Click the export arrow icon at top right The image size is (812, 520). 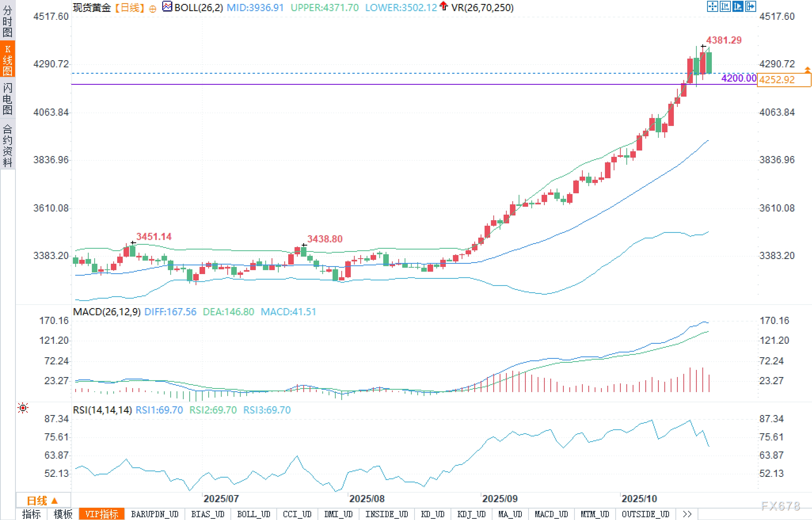[x=750, y=6]
